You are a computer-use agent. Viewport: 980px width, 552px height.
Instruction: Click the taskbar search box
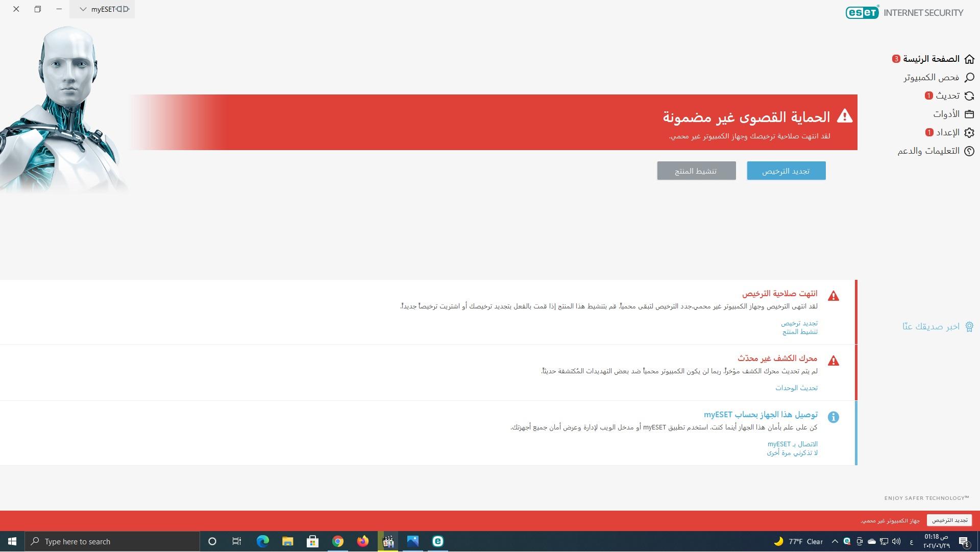[x=112, y=541]
